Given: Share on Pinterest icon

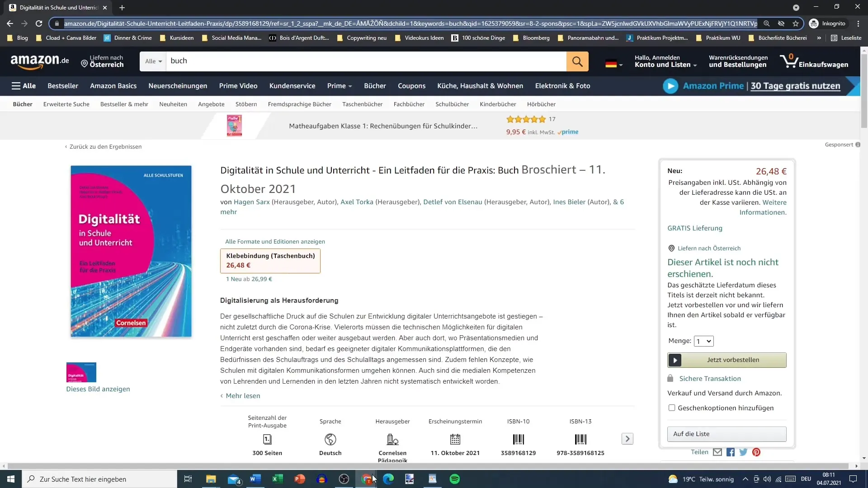Looking at the screenshot, I should tap(756, 452).
